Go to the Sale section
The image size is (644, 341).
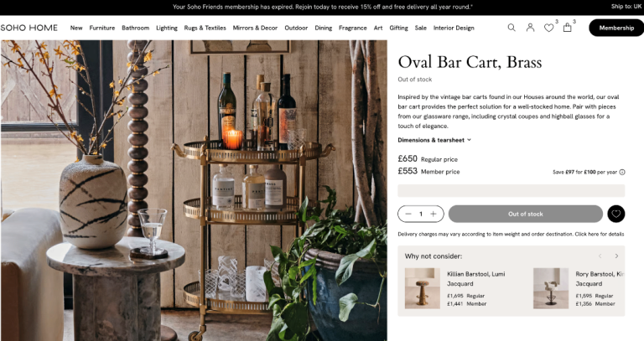click(421, 28)
